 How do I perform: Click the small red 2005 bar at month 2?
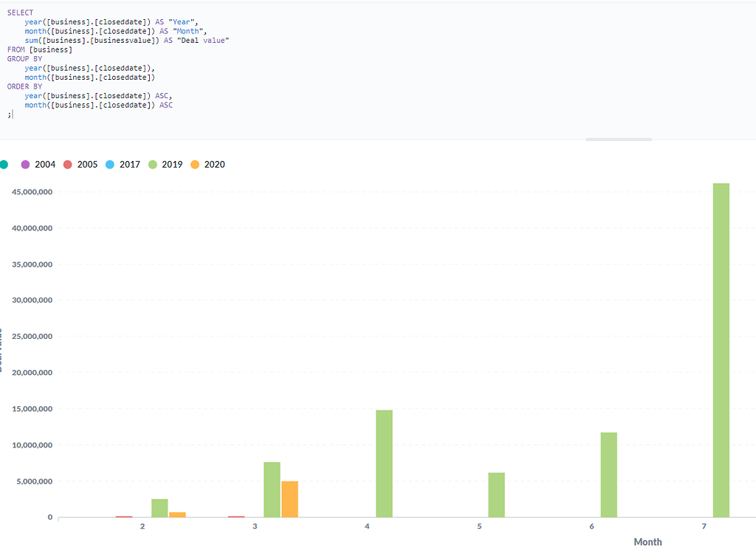pos(123,516)
